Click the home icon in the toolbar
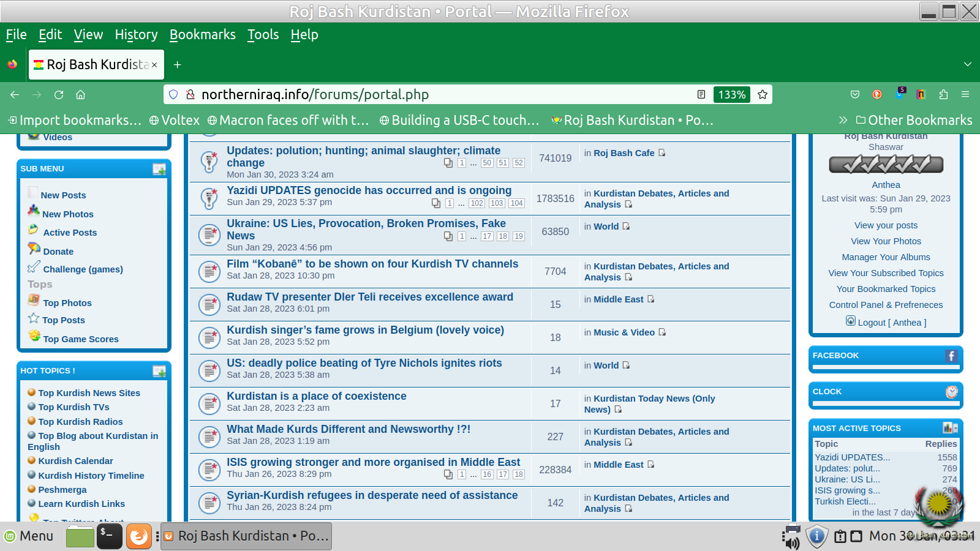The height and width of the screenshot is (551, 980). 80,94
